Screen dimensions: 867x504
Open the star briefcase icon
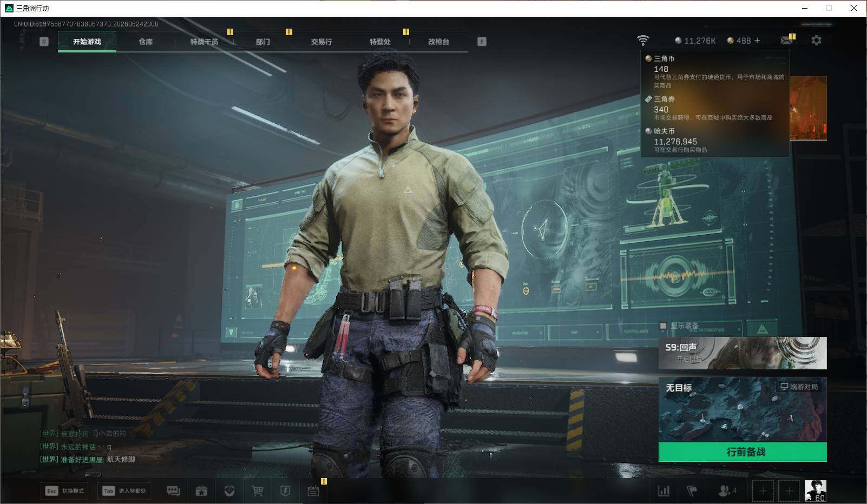201,491
